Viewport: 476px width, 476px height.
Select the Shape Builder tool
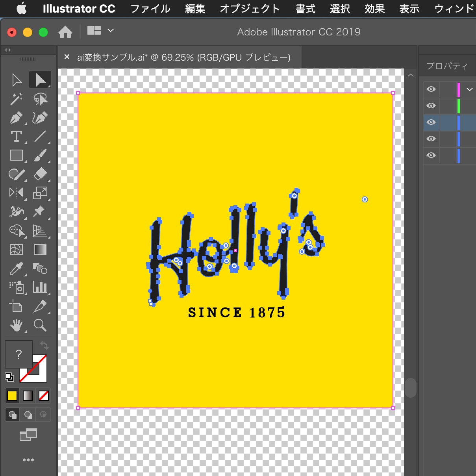click(17, 230)
